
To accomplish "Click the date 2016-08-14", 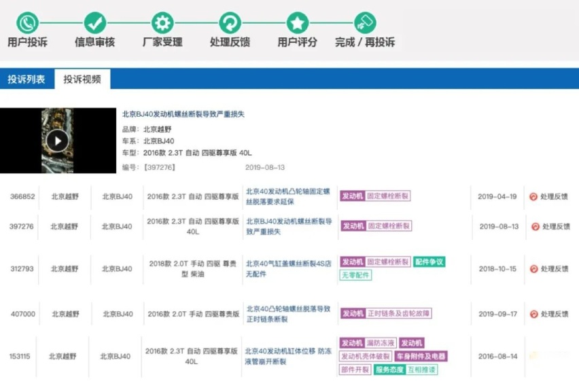I will point(497,357).
